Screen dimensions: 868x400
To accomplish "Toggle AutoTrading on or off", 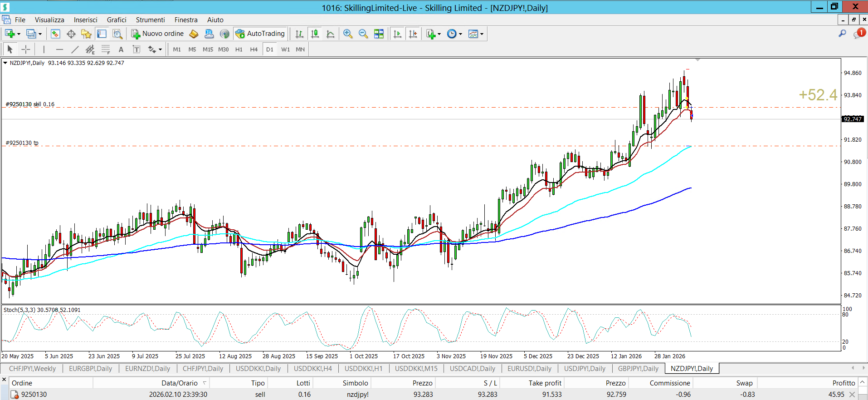I will (x=260, y=34).
